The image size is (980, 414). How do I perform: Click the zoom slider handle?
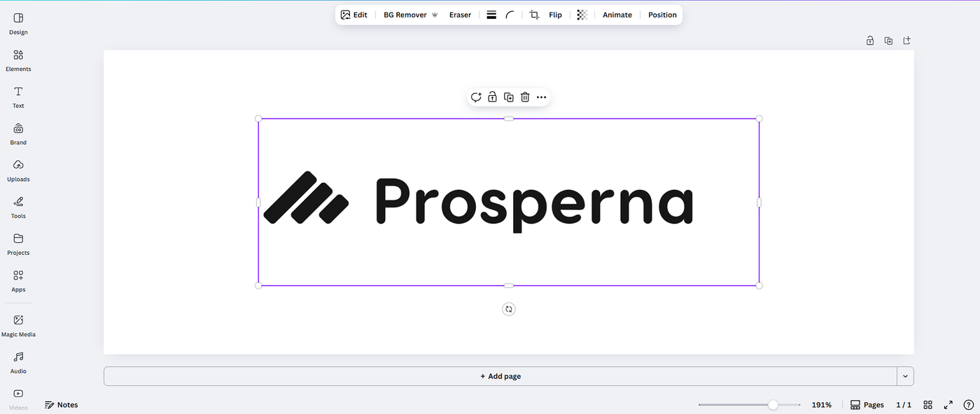point(773,405)
